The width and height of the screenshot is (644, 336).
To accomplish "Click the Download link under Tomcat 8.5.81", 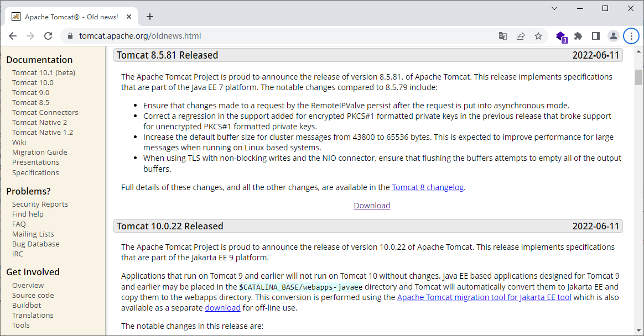I will [x=372, y=206].
